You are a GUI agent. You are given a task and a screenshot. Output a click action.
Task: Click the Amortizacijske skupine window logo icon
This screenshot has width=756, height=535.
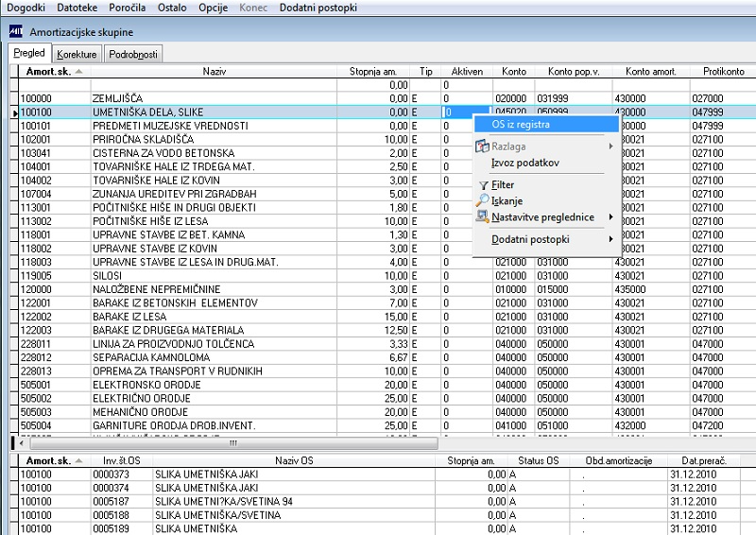coord(16,32)
